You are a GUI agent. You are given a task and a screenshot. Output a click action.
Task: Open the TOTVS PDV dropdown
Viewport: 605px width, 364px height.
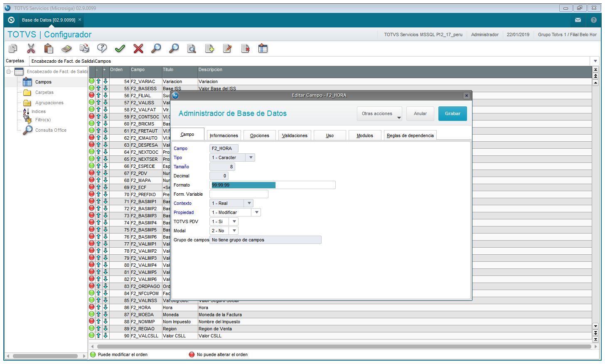pyautogui.click(x=234, y=221)
